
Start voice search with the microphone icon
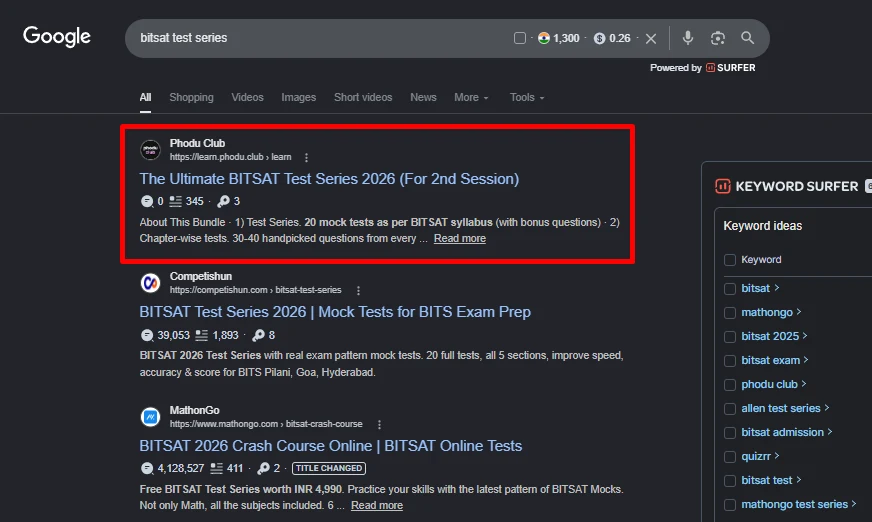click(688, 38)
